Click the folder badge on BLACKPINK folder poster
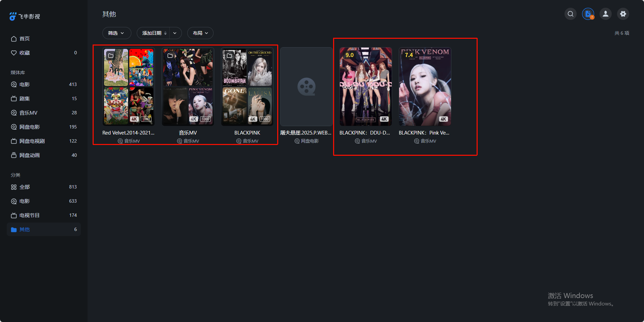644x322 pixels. click(x=229, y=56)
